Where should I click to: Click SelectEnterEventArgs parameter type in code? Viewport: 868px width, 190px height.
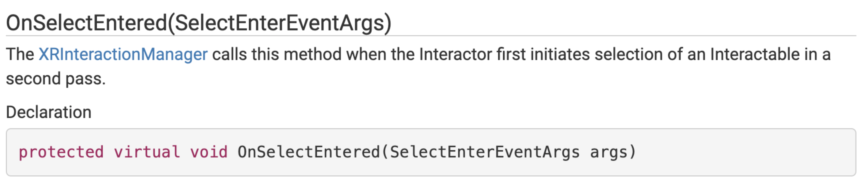(485, 152)
